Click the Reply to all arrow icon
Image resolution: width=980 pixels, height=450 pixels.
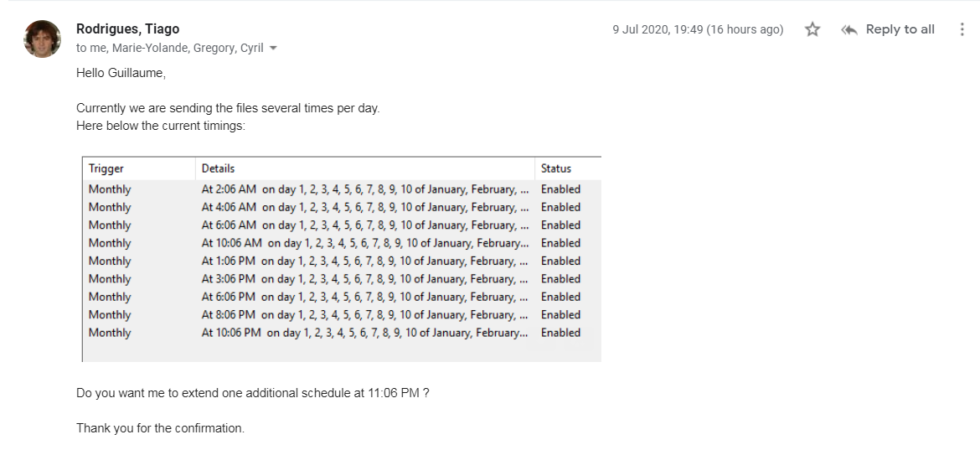pyautogui.click(x=849, y=30)
